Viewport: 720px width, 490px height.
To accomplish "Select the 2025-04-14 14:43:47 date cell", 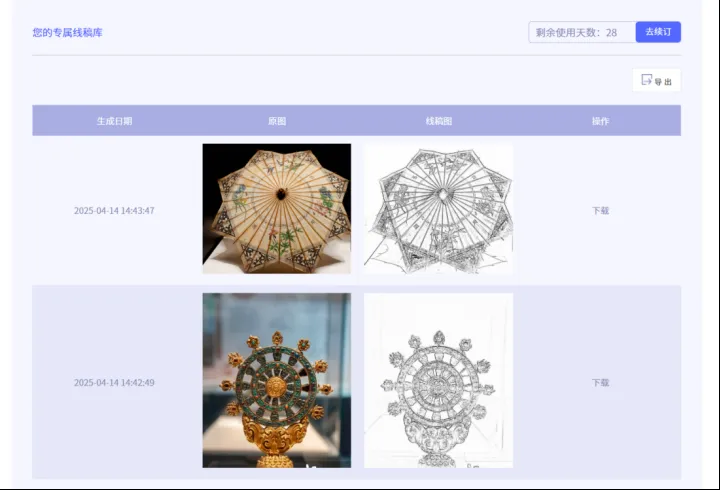I will point(114,210).
